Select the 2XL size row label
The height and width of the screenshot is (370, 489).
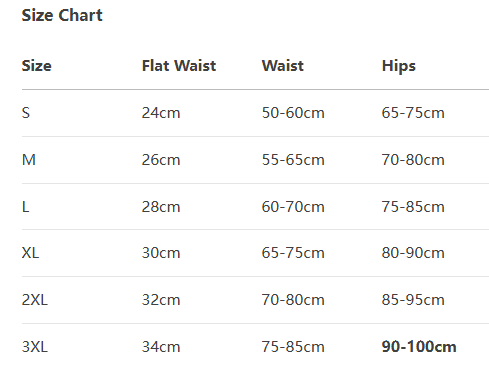click(x=35, y=300)
